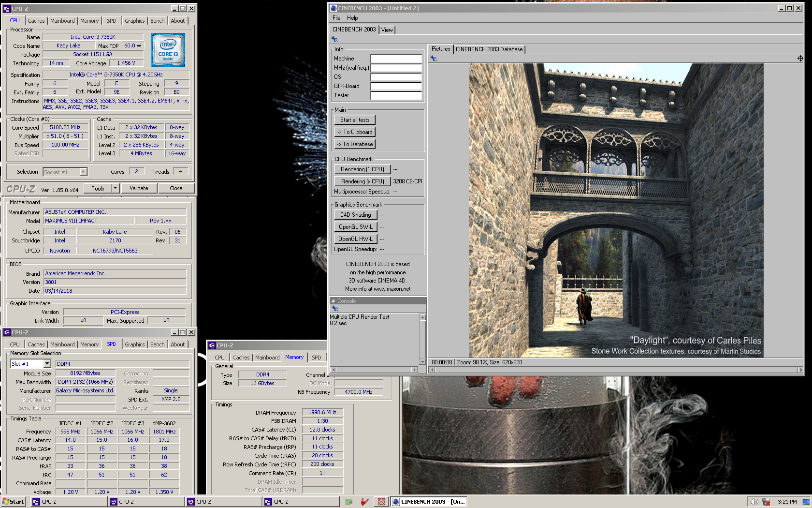Viewport: 812px width, 508px height.
Task: Click the pin icon below the CINEBENCH 2003 tab
Action: pos(334,39)
